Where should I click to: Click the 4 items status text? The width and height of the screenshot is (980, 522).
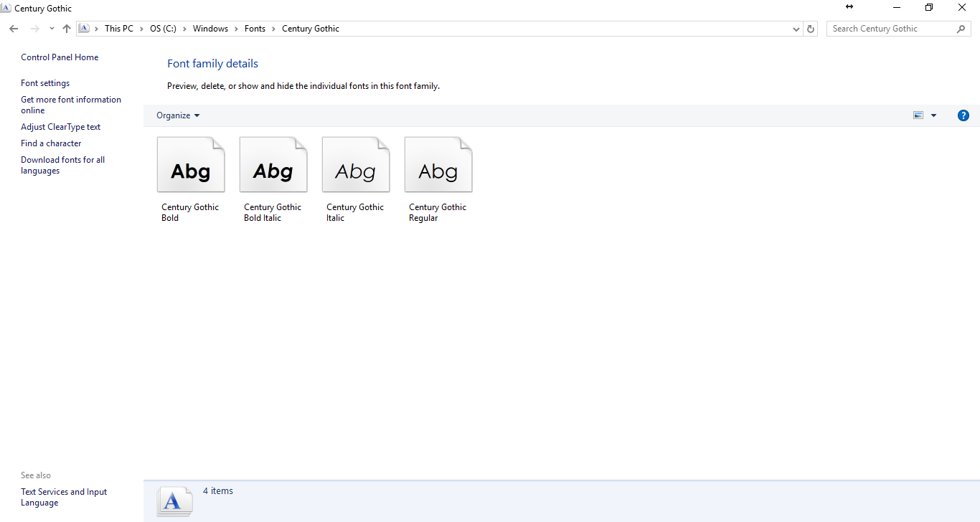pyautogui.click(x=218, y=491)
